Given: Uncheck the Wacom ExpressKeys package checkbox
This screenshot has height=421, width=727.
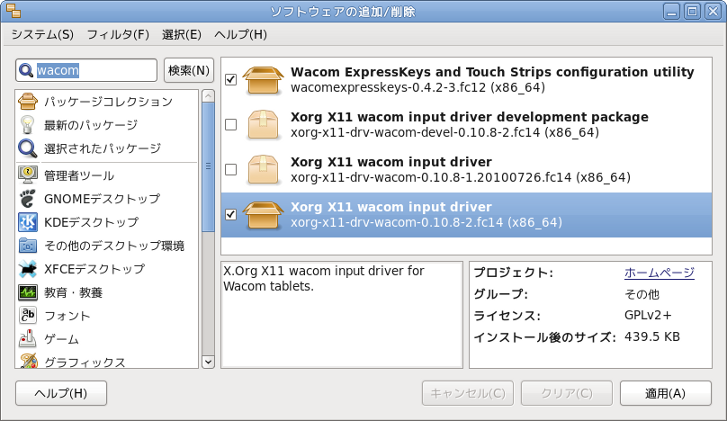Looking at the screenshot, I should 231,80.
